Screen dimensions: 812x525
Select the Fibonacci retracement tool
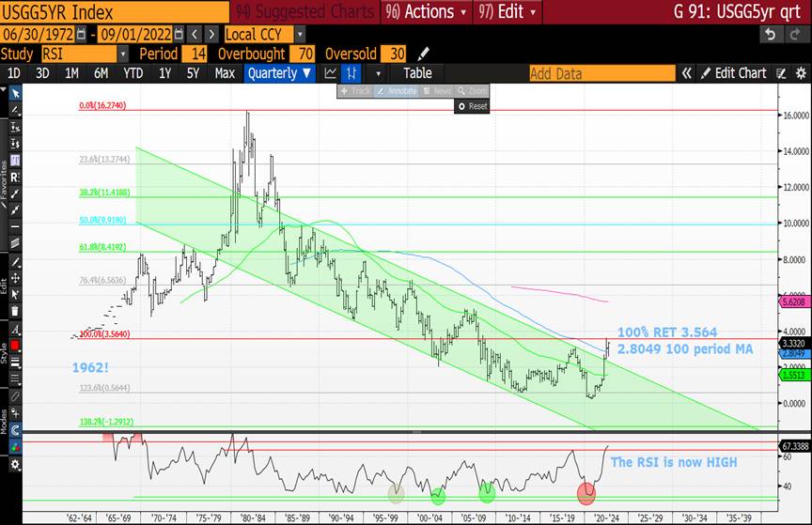coord(16,161)
